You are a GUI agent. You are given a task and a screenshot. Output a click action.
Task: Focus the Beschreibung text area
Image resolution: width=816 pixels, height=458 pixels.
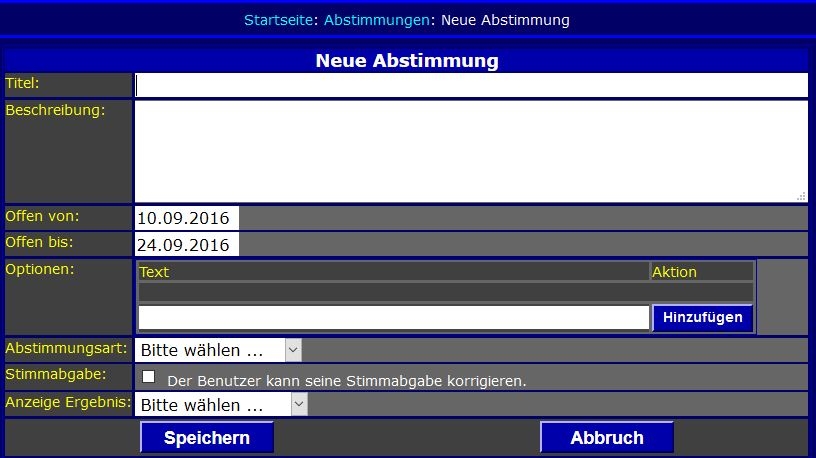point(470,150)
